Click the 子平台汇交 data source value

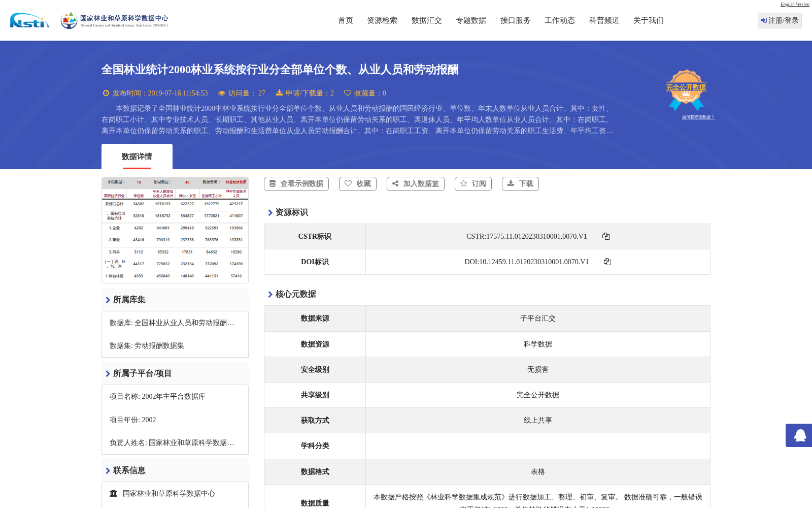(x=538, y=319)
